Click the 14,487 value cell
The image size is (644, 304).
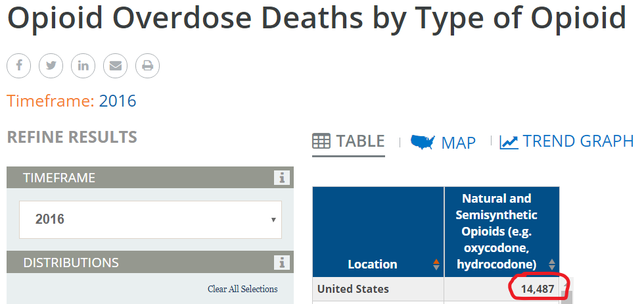coord(537,289)
